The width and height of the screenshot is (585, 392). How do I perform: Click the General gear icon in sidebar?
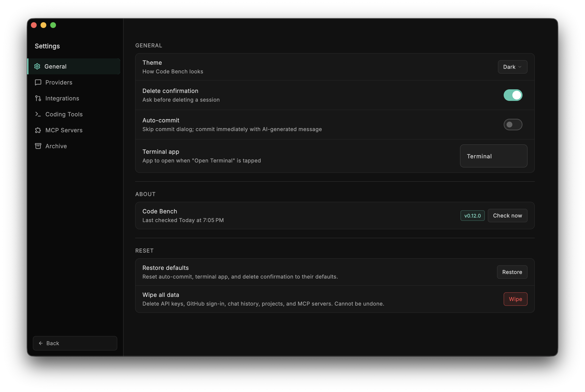pos(37,66)
